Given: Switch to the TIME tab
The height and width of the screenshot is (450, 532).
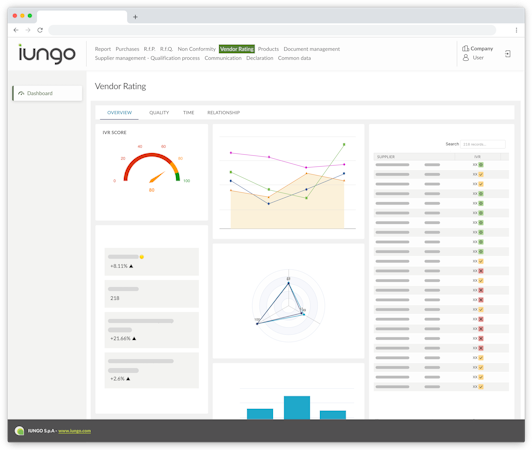Looking at the screenshot, I should click(188, 113).
